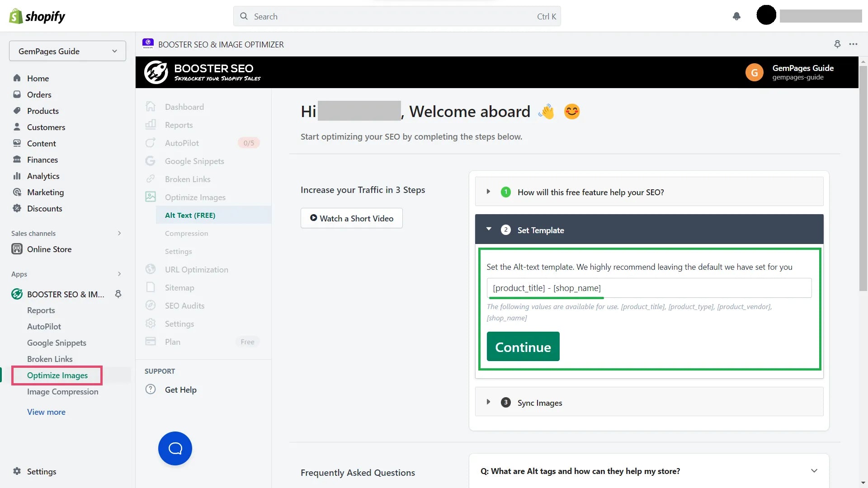
Task: Expand the Sales channels section
Action: pos(119,233)
